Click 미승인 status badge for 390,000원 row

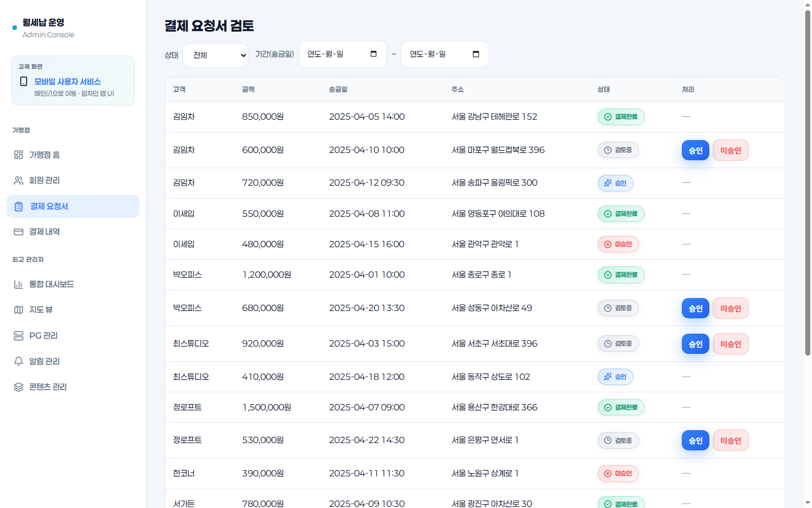pos(618,474)
